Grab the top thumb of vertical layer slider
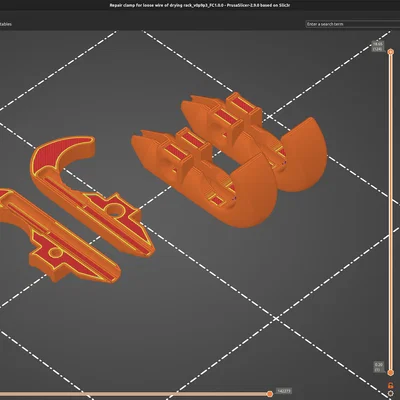400x400 pixels. pos(391,52)
